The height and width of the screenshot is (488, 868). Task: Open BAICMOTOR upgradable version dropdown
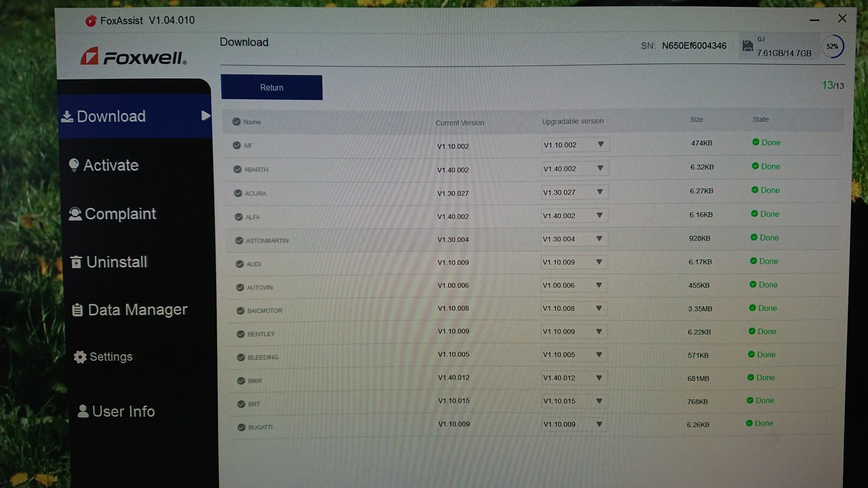click(574, 308)
